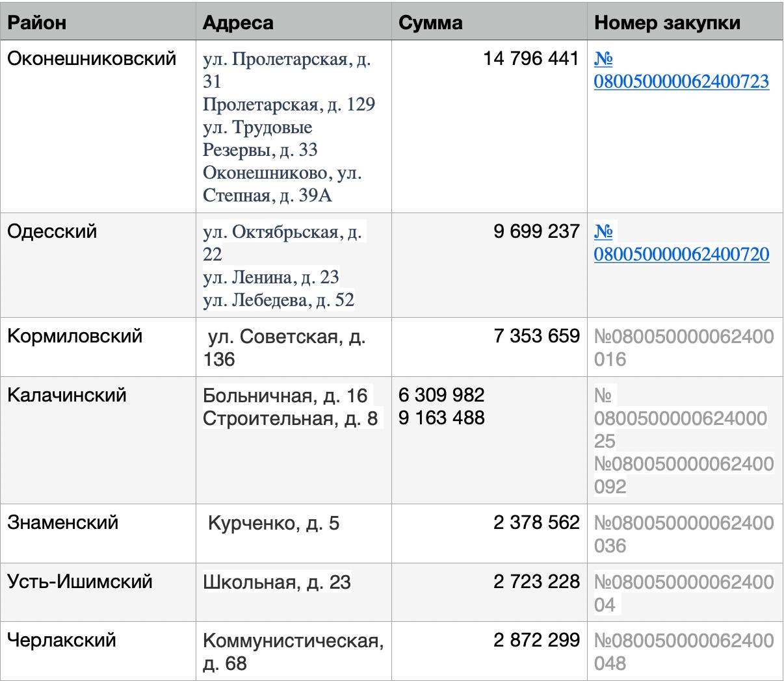
Task: Click the "Район" column header
Action: point(36,23)
